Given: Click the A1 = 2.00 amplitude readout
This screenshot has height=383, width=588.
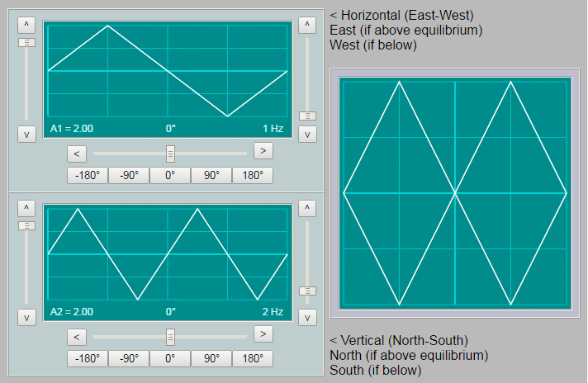Looking at the screenshot, I should (72, 129).
